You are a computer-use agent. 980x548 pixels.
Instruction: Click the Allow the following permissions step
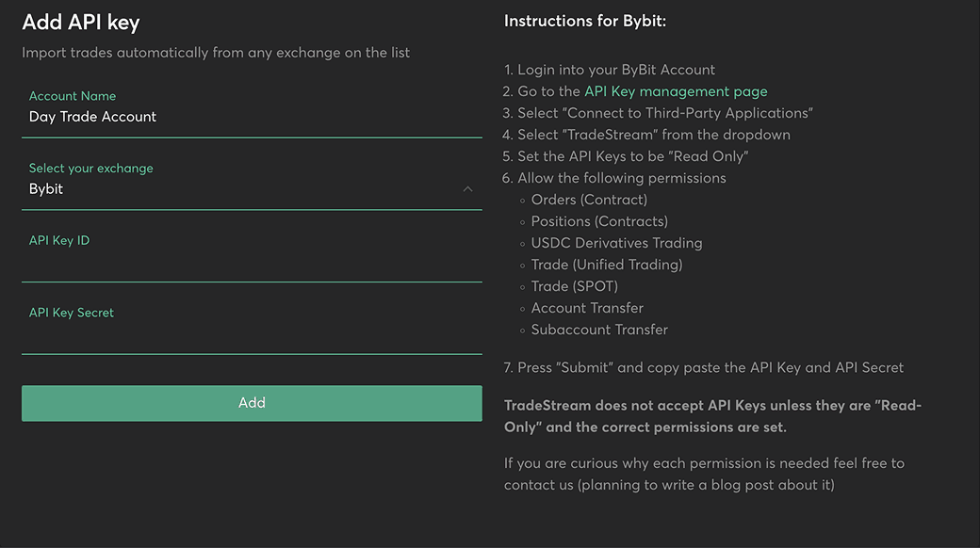(x=621, y=178)
